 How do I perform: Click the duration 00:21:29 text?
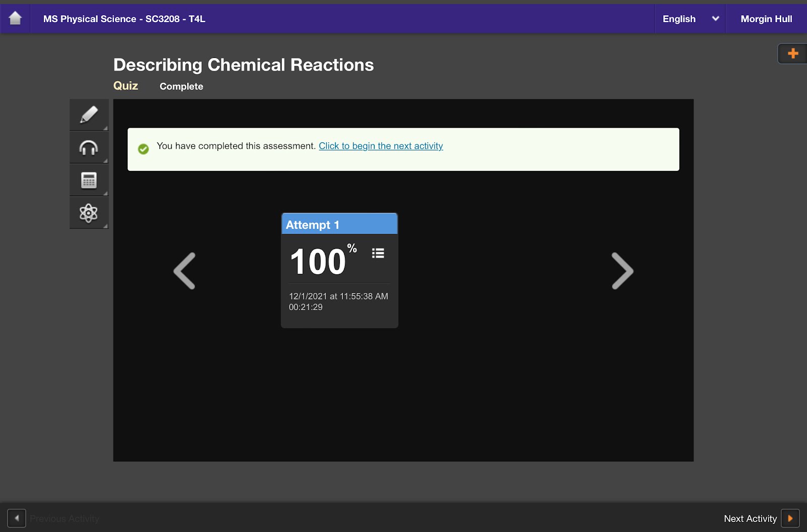point(306,307)
